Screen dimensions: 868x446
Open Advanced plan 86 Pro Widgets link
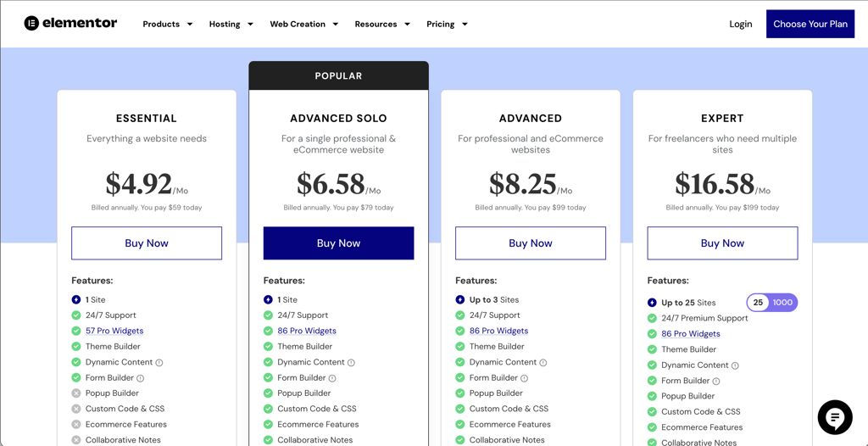498,331
